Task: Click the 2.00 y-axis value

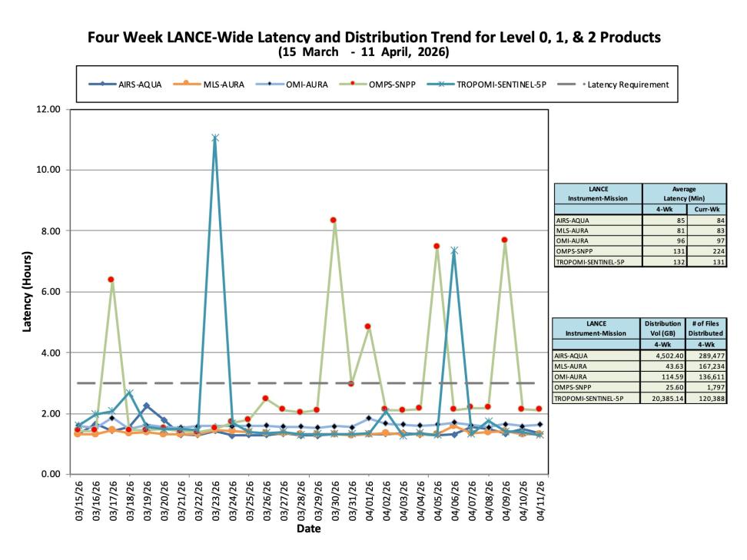Action: point(51,414)
